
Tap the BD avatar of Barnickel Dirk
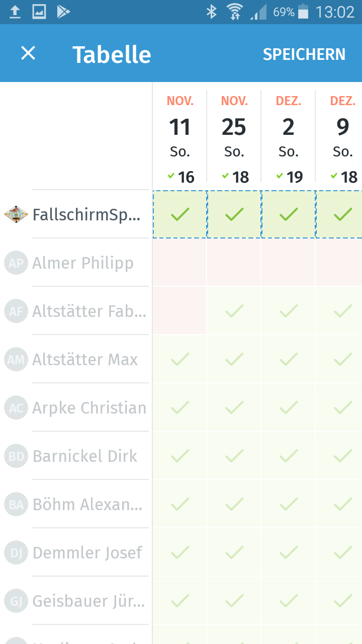click(16, 456)
